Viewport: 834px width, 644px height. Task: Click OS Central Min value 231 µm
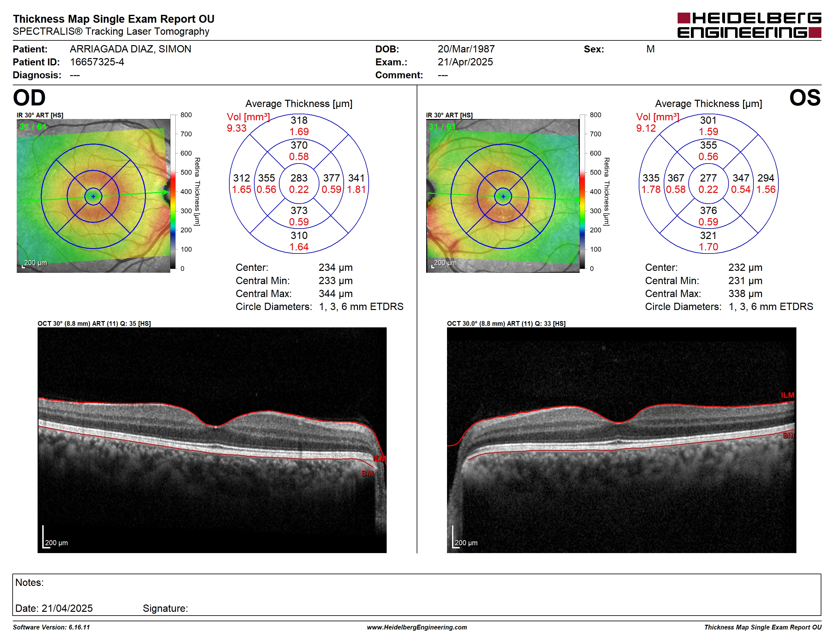pyautogui.click(x=745, y=281)
